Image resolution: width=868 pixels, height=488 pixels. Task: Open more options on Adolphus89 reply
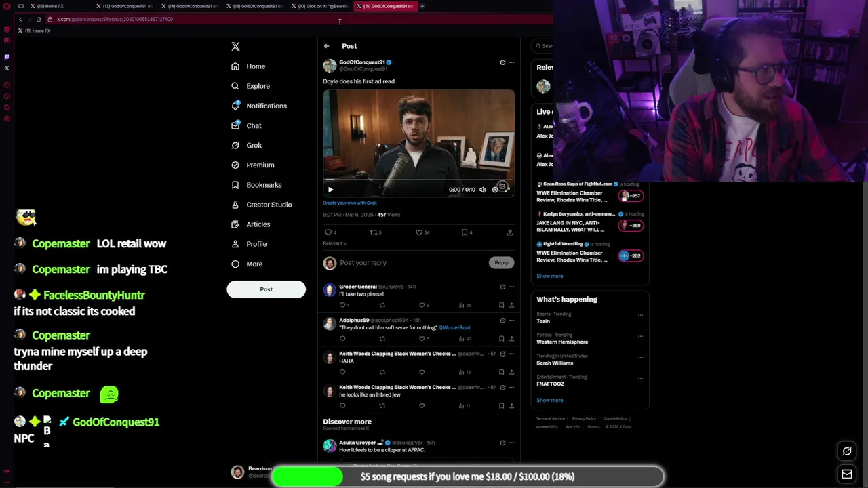pyautogui.click(x=511, y=320)
